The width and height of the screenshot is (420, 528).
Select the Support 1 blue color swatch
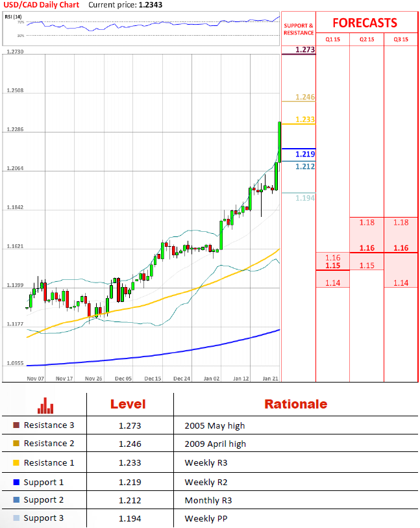tap(16, 482)
